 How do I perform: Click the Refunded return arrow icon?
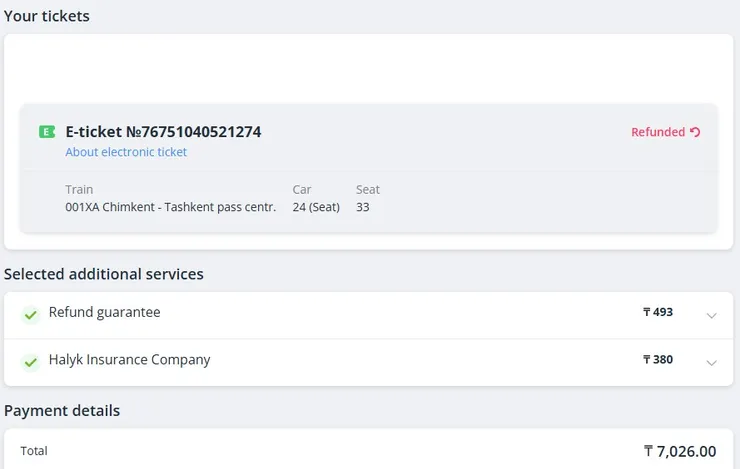695,132
